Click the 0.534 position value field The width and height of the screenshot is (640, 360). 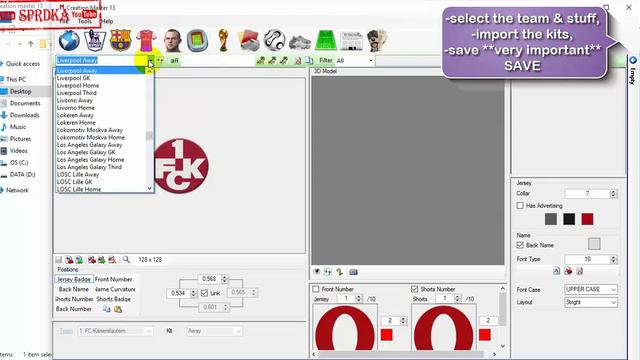click(178, 293)
